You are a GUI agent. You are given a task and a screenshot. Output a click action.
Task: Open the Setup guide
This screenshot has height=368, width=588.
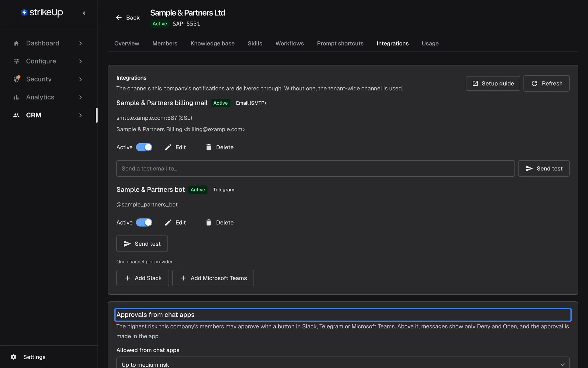click(x=493, y=83)
